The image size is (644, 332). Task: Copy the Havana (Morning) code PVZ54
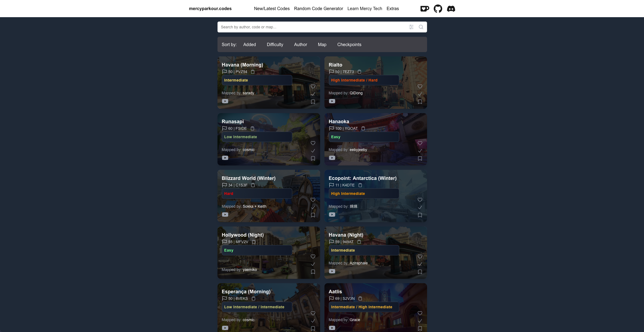point(253,72)
